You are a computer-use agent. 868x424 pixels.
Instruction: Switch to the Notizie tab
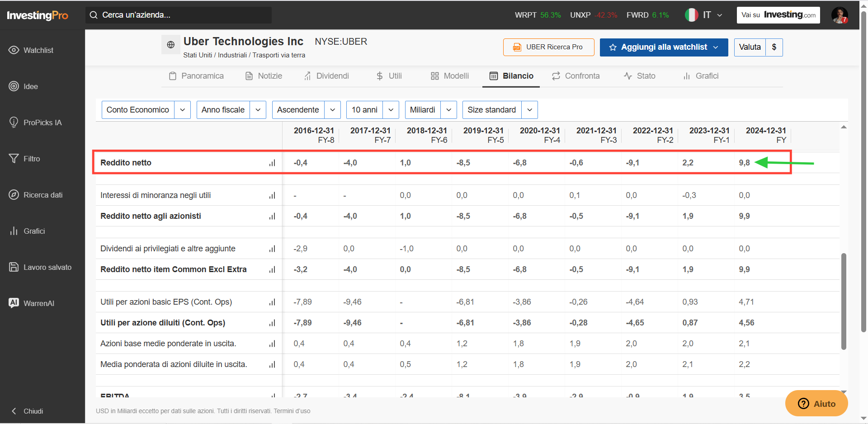[264, 76]
